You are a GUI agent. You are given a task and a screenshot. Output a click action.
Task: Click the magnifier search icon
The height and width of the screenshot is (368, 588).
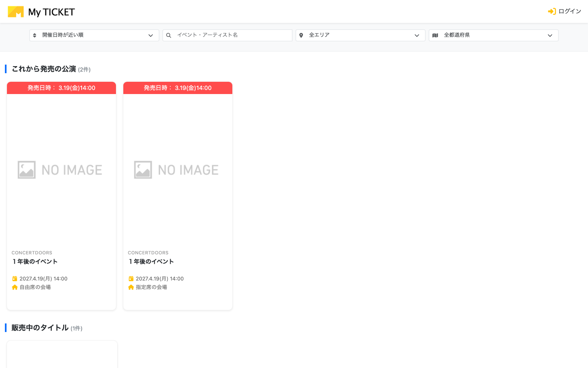pos(169,36)
